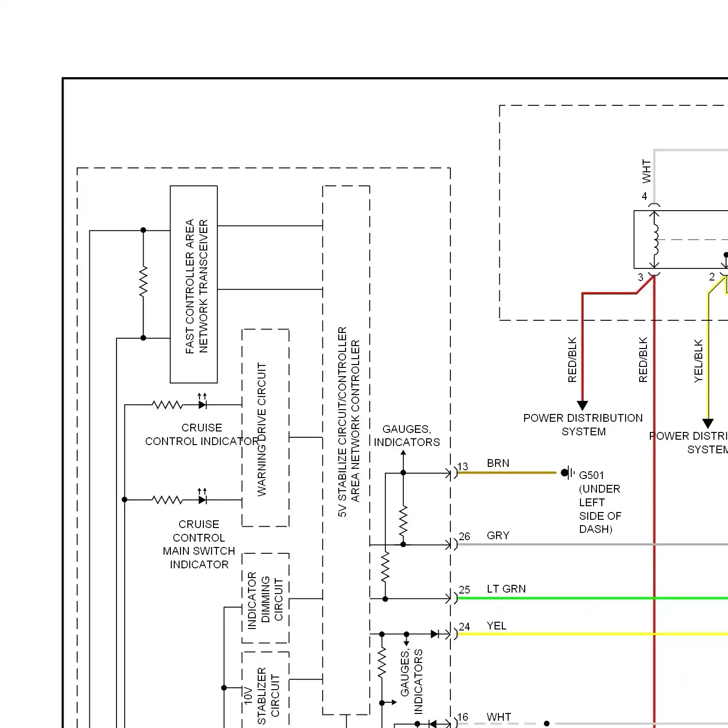Click the RED/BLK arrowhead above Power Distribution System
The height and width of the screenshot is (728, 728).
582,405
